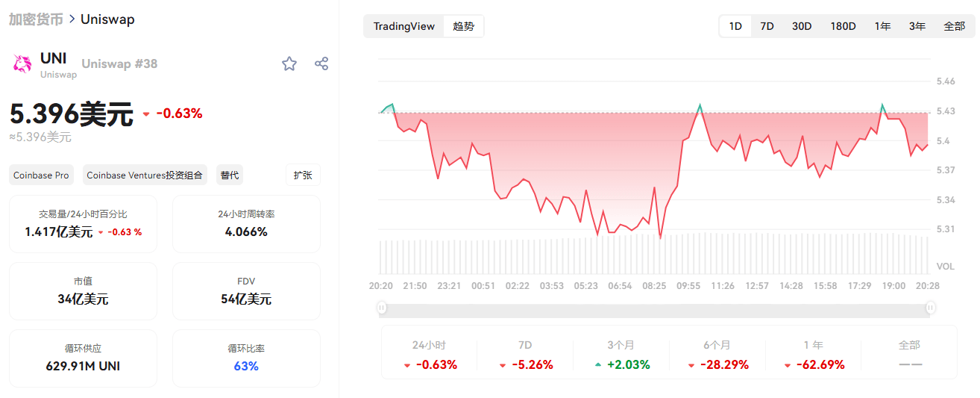Click the 63% circulating ratio value
This screenshot has height=398, width=980.
pyautogui.click(x=246, y=366)
